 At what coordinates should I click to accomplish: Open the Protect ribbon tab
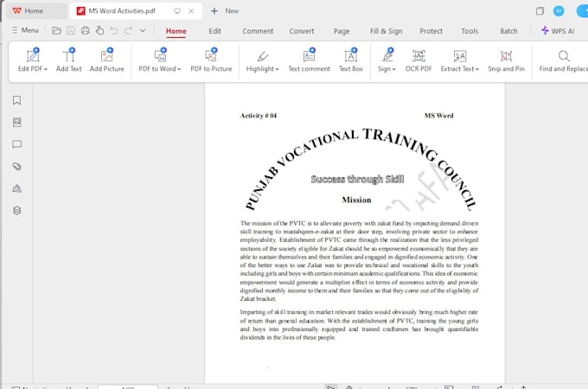(431, 31)
